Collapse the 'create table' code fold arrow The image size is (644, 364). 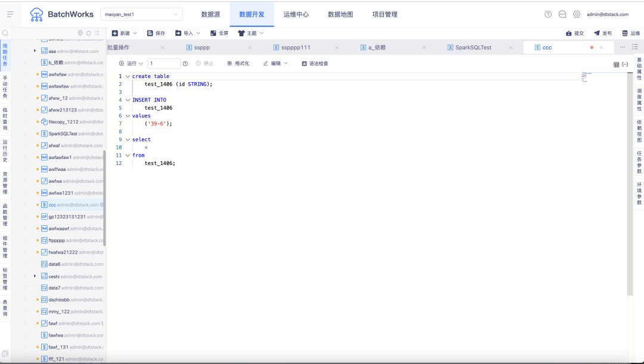(128, 76)
